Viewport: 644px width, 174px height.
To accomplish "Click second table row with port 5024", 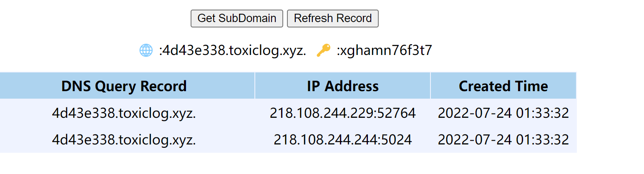I will (288, 139).
